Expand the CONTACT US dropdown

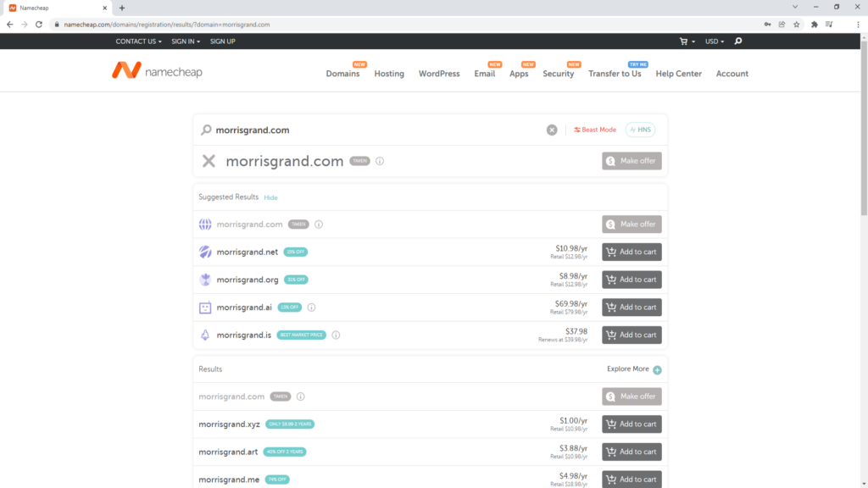tap(138, 42)
